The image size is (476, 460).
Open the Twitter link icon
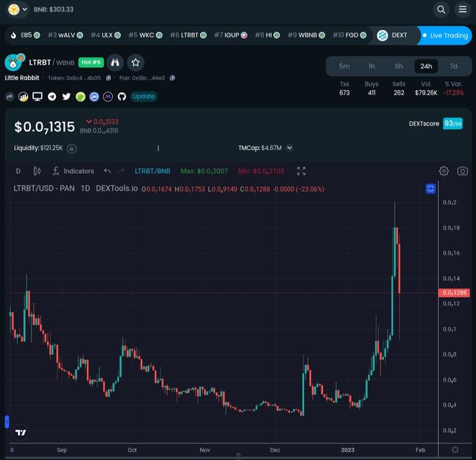pyautogui.click(x=66, y=97)
